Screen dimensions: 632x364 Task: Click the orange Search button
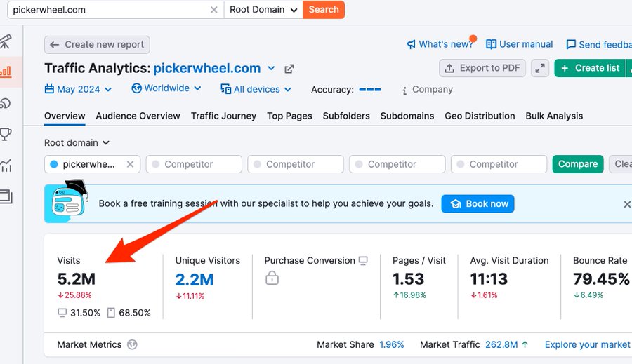pyautogui.click(x=324, y=10)
